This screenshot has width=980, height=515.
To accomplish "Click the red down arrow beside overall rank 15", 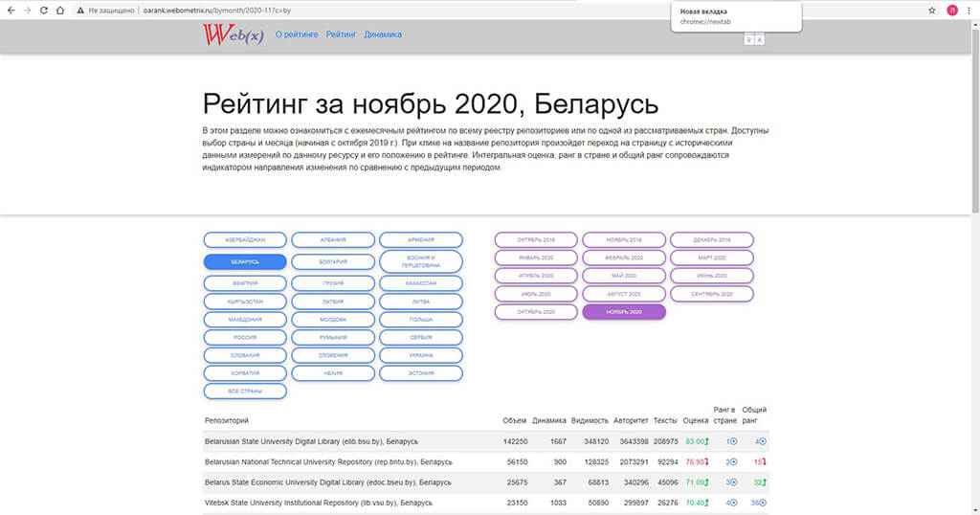I will (x=764, y=462).
